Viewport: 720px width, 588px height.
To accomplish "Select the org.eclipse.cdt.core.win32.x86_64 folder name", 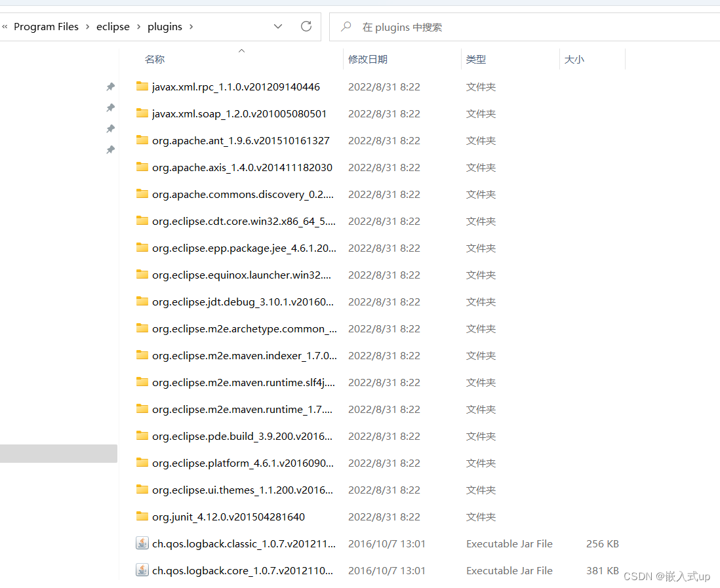I will click(244, 222).
